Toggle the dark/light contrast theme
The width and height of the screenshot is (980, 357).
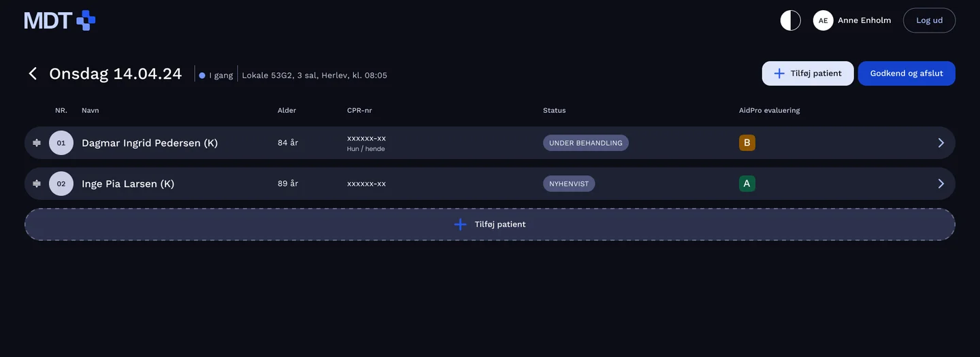(x=790, y=20)
